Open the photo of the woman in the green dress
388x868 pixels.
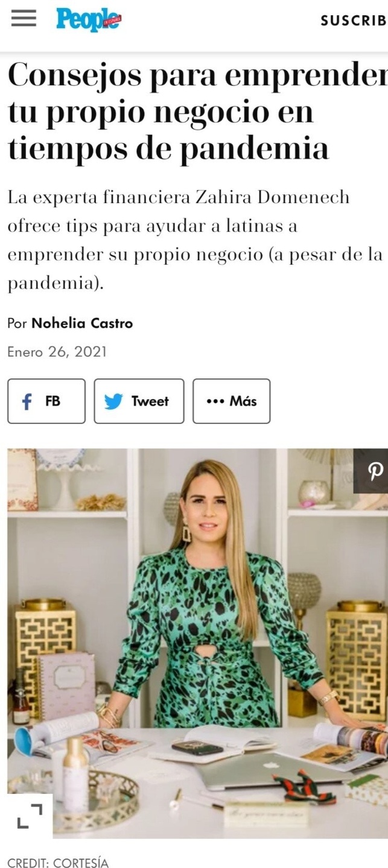197,643
